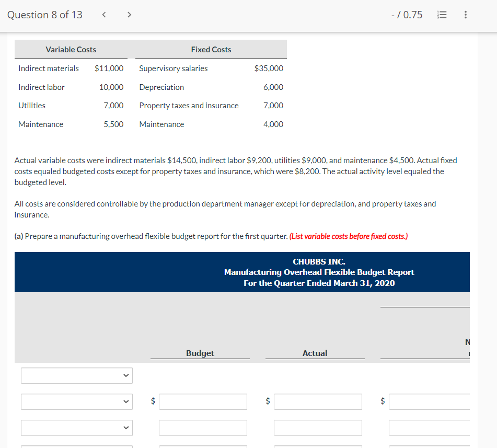Click the red 'List variable costs before fixed costs' note

pos(349,236)
